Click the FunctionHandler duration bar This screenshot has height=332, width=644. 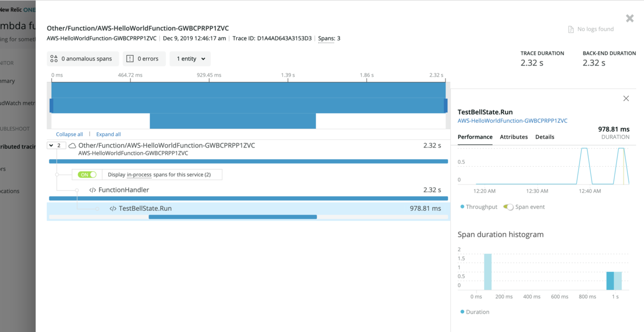coord(248,198)
